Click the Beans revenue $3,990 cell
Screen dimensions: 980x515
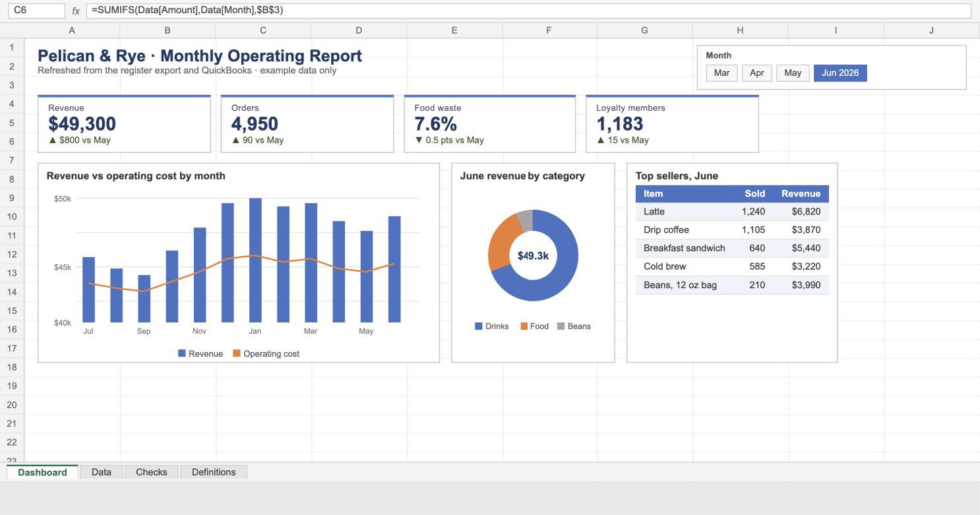pos(807,286)
